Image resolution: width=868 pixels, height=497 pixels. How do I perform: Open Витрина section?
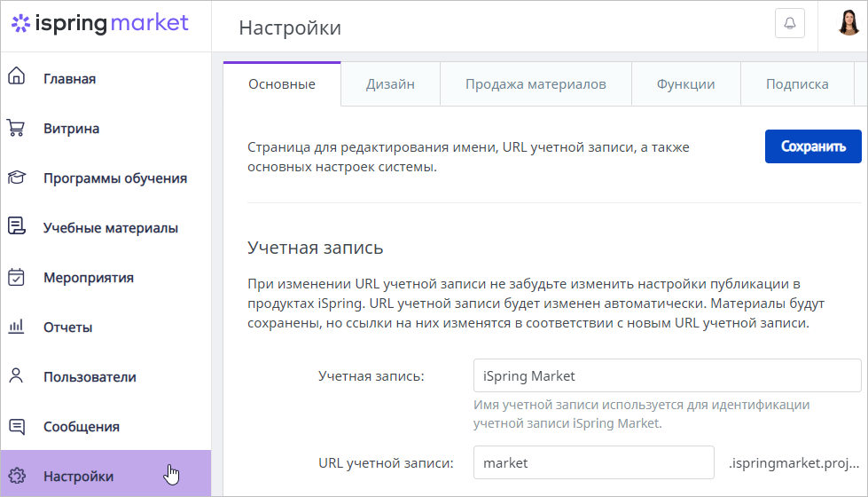coord(72,129)
